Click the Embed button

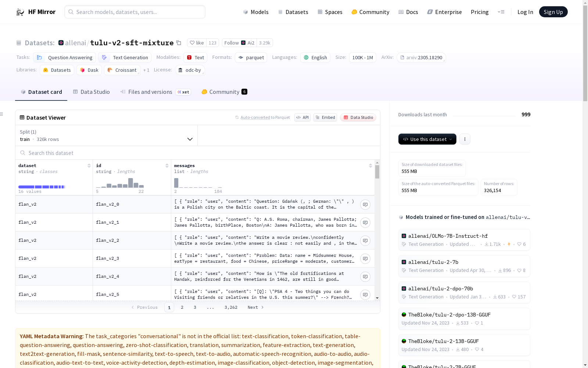(325, 117)
